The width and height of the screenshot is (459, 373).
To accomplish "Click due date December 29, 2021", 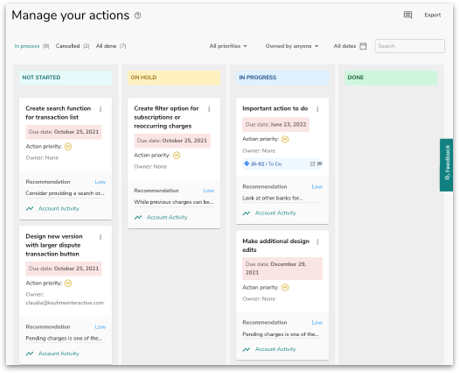I will 282,268.
